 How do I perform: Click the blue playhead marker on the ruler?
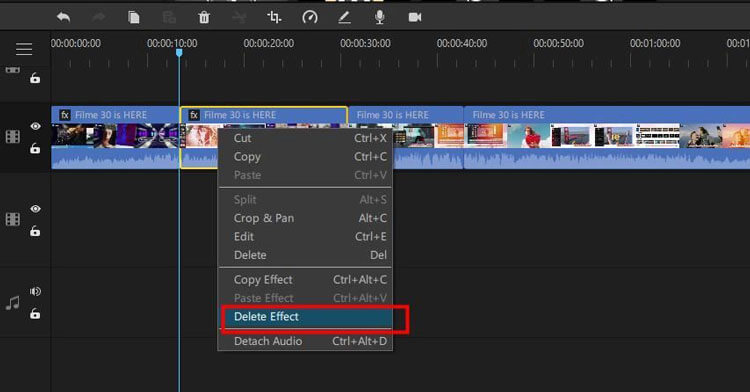coord(179,53)
